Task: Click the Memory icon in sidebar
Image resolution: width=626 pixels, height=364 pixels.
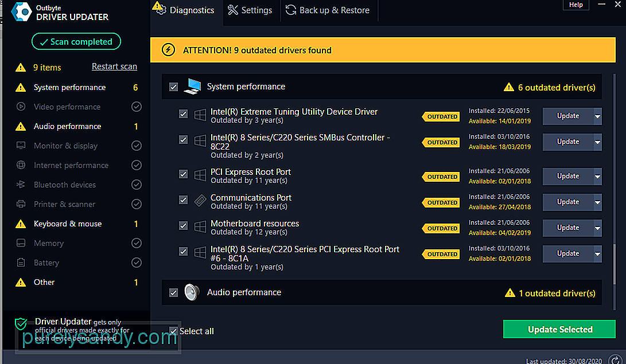Action: coord(21,243)
